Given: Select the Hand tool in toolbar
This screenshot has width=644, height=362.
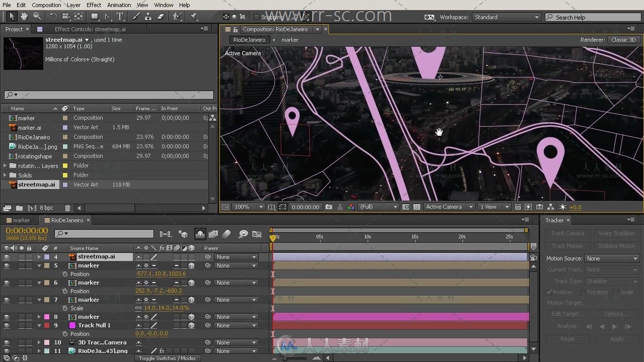Looking at the screenshot, I should point(24,17).
